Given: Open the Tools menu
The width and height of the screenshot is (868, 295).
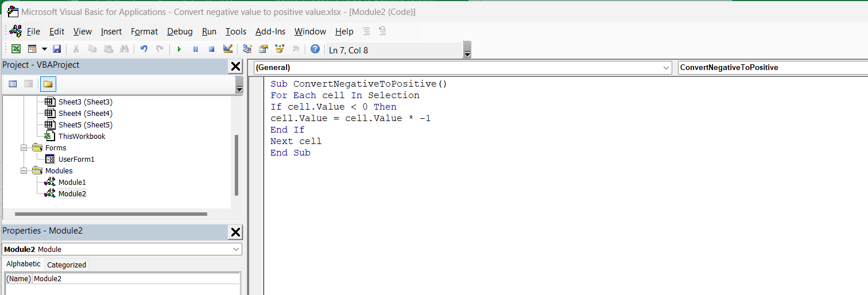Looking at the screenshot, I should pos(235,32).
